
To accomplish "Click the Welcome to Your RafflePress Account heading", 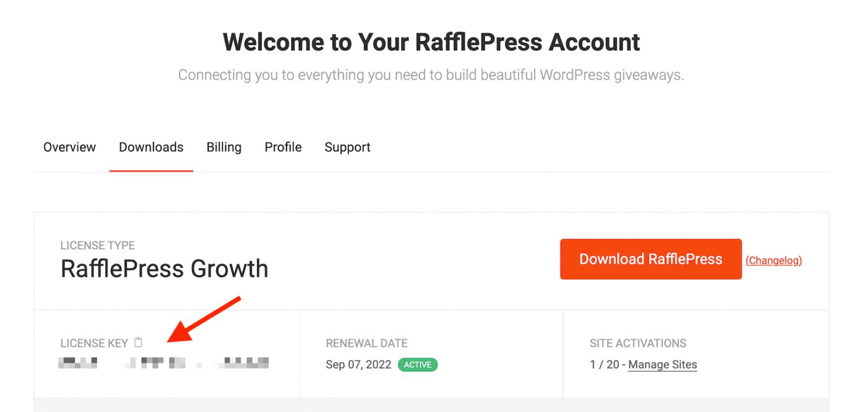I will coord(432,42).
